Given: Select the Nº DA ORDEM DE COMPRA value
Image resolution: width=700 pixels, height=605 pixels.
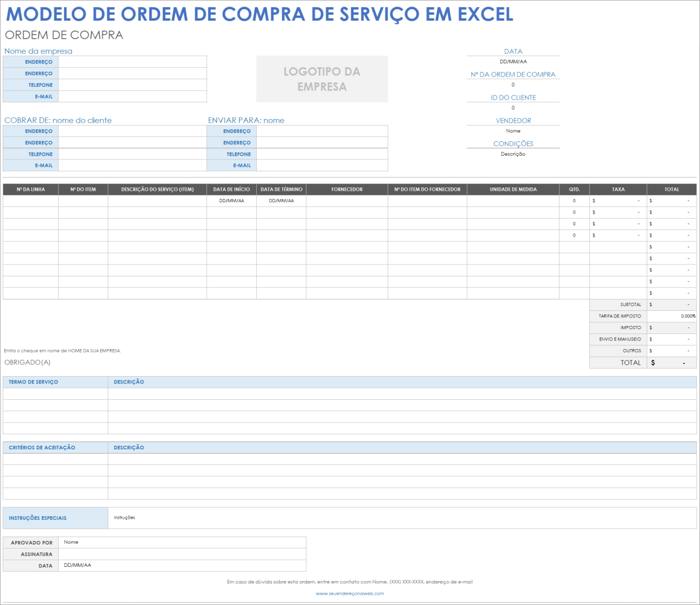Looking at the screenshot, I should (x=513, y=85).
